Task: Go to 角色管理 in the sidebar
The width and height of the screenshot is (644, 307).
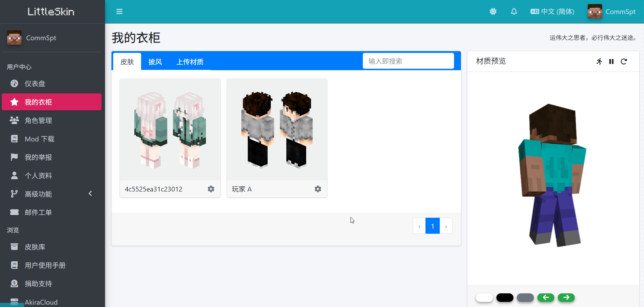Action: [39, 120]
